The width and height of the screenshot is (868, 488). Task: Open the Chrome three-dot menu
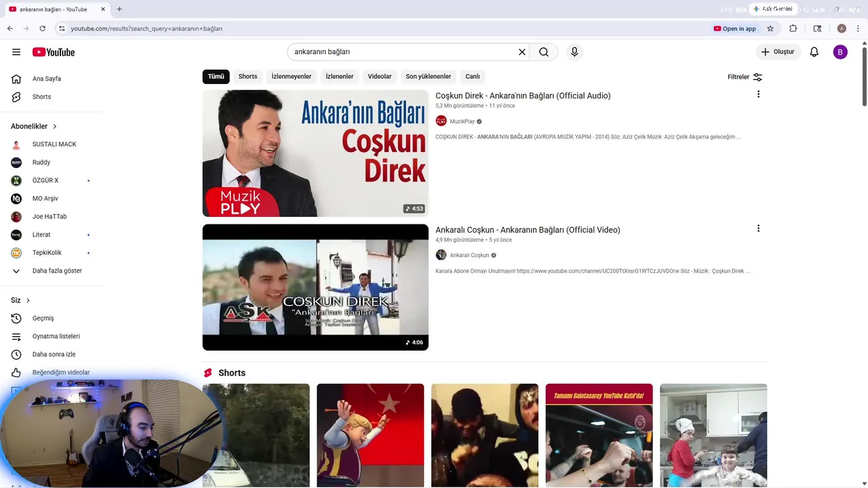(859, 28)
